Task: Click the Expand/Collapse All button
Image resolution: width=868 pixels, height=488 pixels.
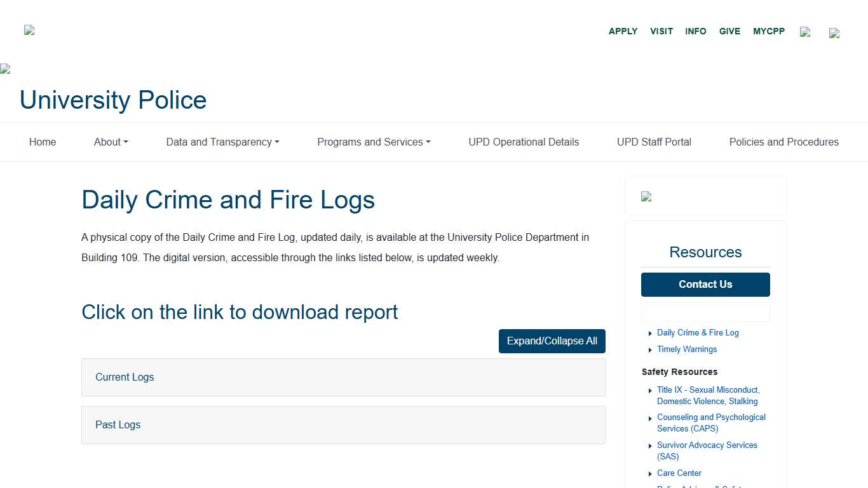Action: pos(552,341)
